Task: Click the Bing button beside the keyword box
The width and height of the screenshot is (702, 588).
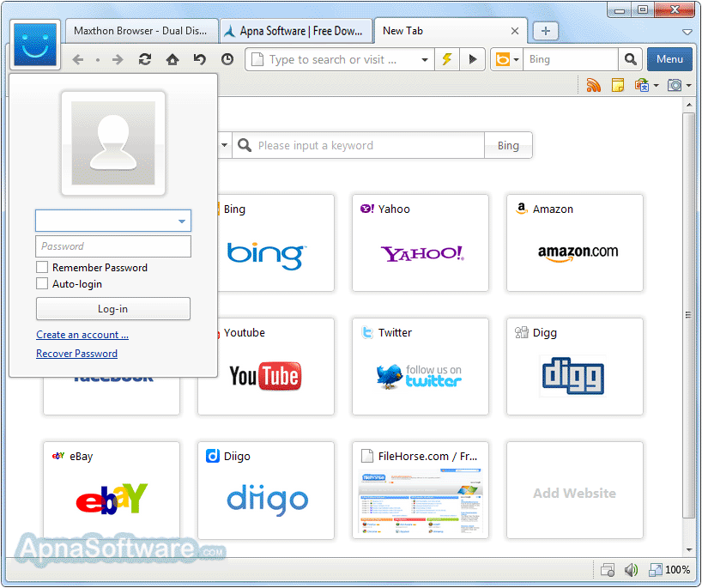Action: point(508,145)
